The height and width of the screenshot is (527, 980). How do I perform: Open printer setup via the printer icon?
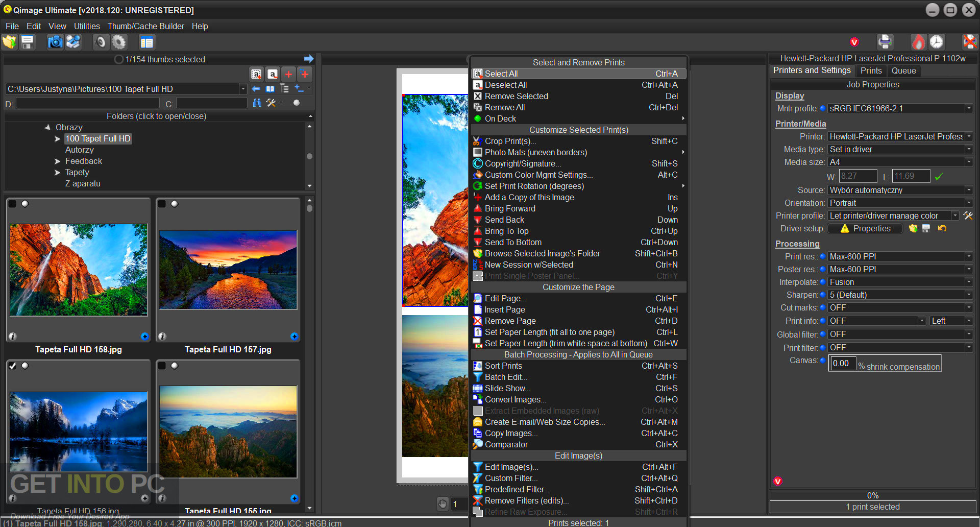pos(885,42)
